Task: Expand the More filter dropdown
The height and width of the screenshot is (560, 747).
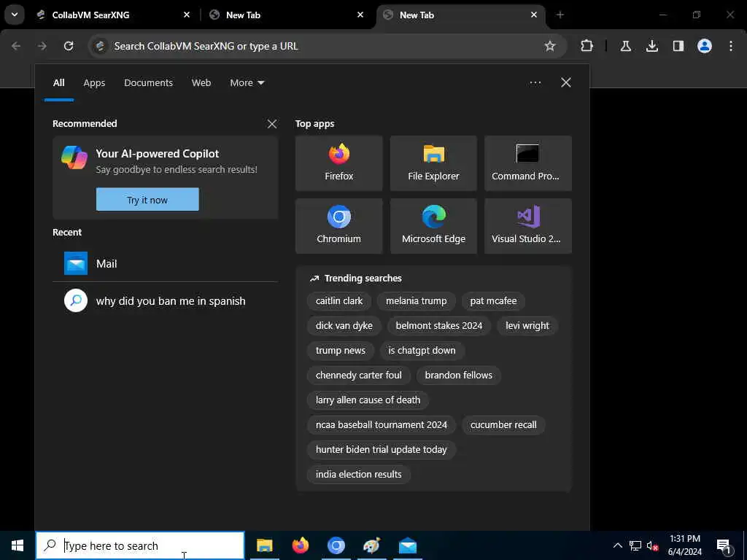Action: [247, 83]
